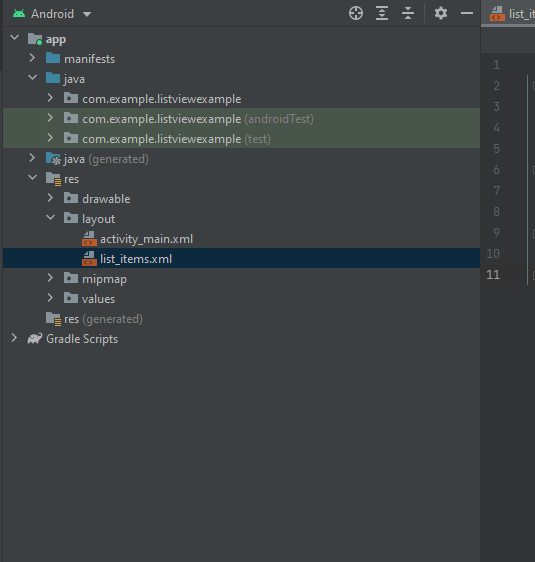This screenshot has height=562, width=535.
Task: Click the res (generated) folder icon
Action: click(53, 319)
